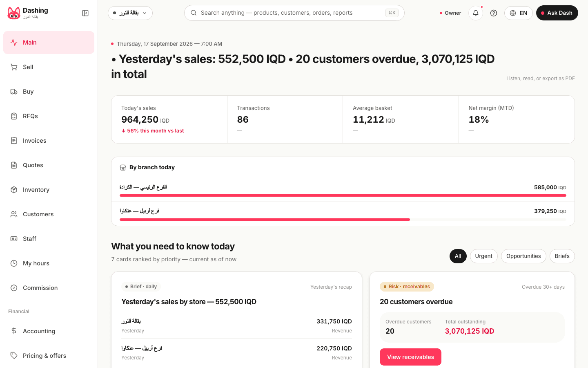Open Inventory via its box icon
The width and height of the screenshot is (588, 368).
(x=14, y=190)
